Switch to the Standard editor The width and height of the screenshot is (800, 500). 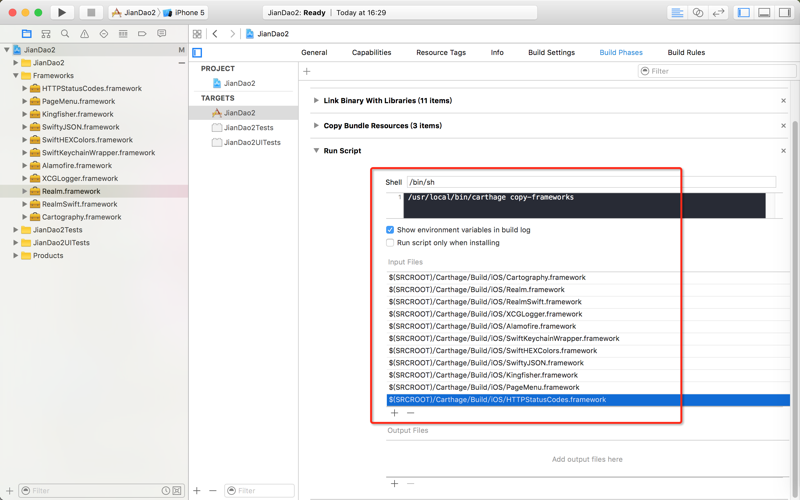tap(677, 13)
